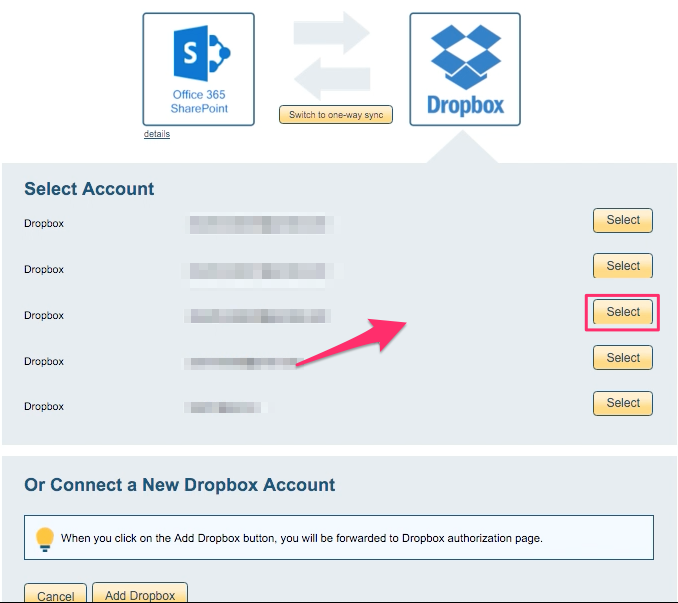Click the Add Dropbox button
This screenshot has height=603, width=678.
140,593
